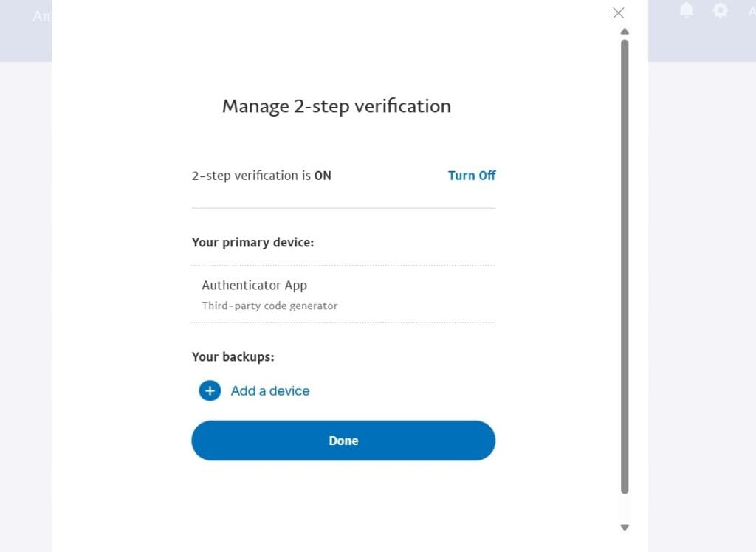Click the blue plus icon beside Add a device
Image resolution: width=756 pixels, height=552 pixels.
(x=210, y=390)
